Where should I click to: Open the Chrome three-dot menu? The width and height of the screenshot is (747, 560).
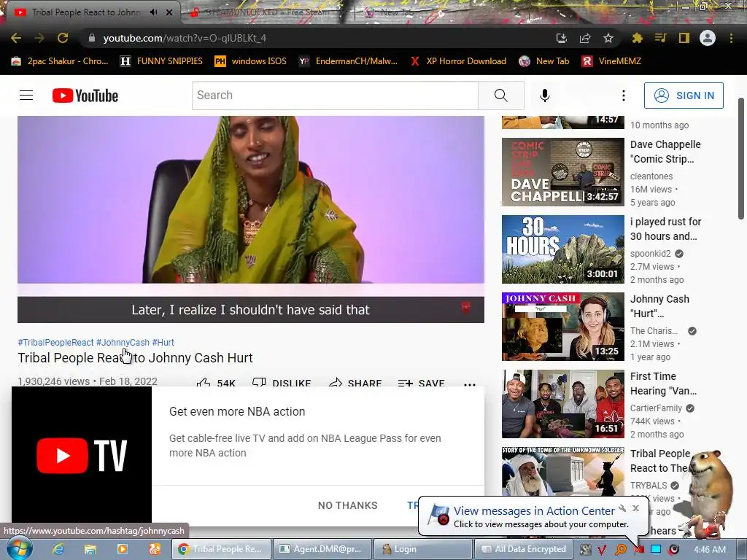coord(731,38)
